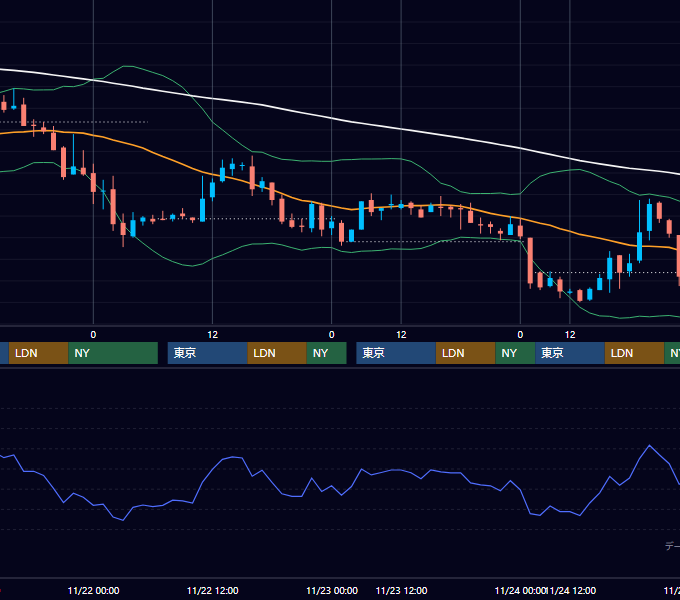Select the NY session block ending after 11/24 00:00

click(515, 353)
